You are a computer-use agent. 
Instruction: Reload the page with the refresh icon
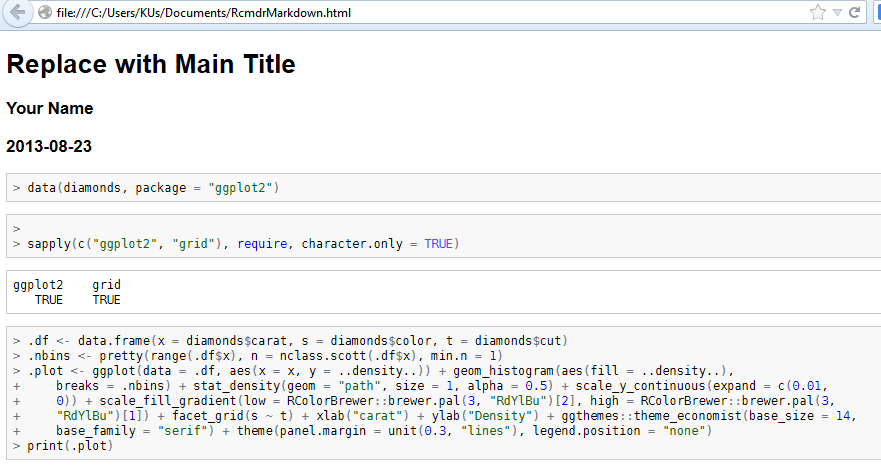click(855, 13)
